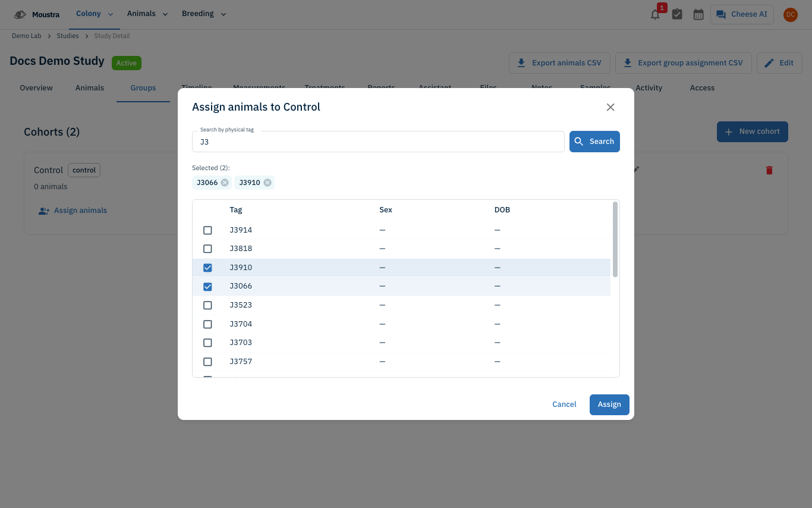This screenshot has width=812, height=508.
Task: Click the physical tag search field
Action: 378,142
